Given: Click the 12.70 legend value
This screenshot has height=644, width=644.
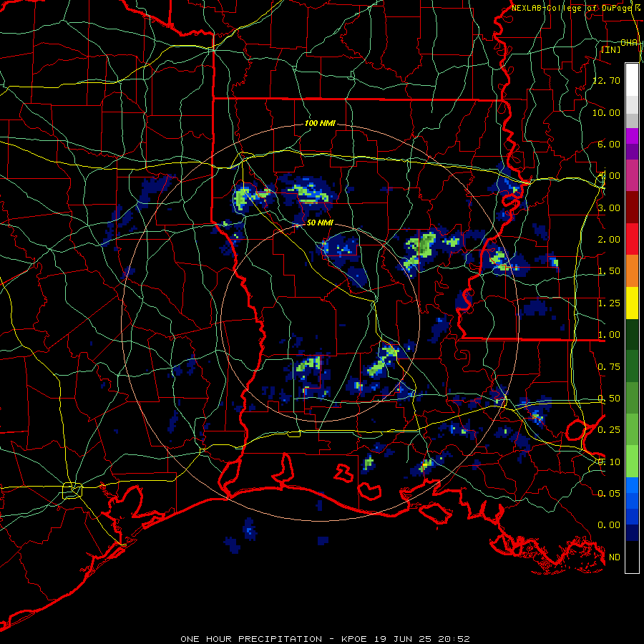Looking at the screenshot, I should pyautogui.click(x=606, y=80).
